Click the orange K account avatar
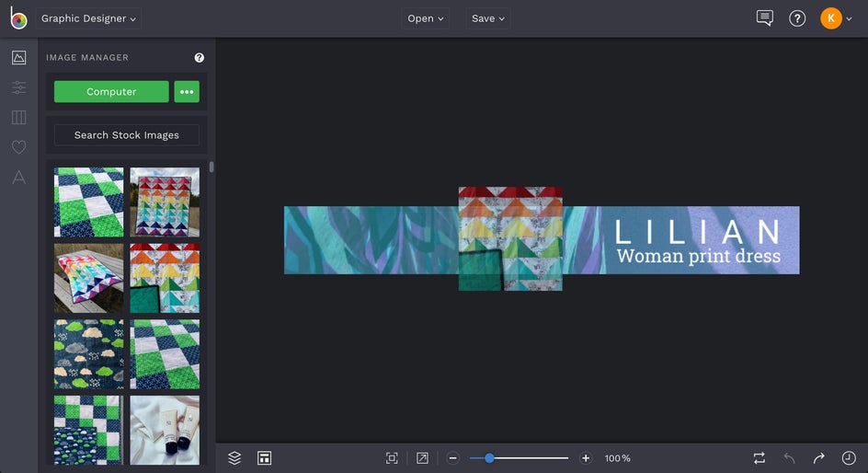The image size is (868, 473). 831,18
